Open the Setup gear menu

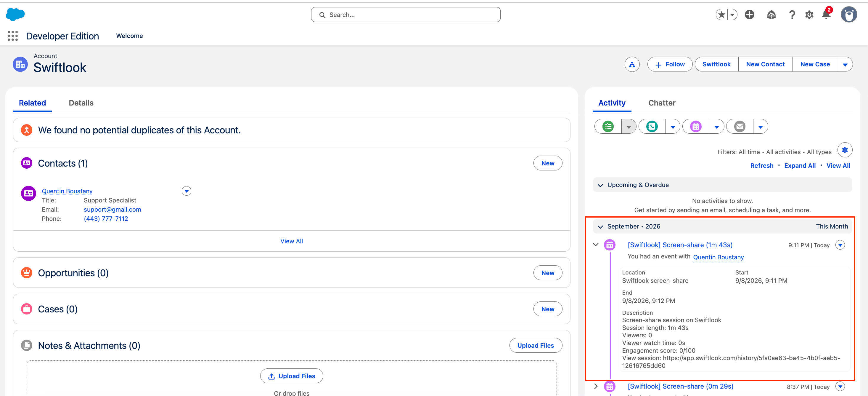[x=809, y=15]
